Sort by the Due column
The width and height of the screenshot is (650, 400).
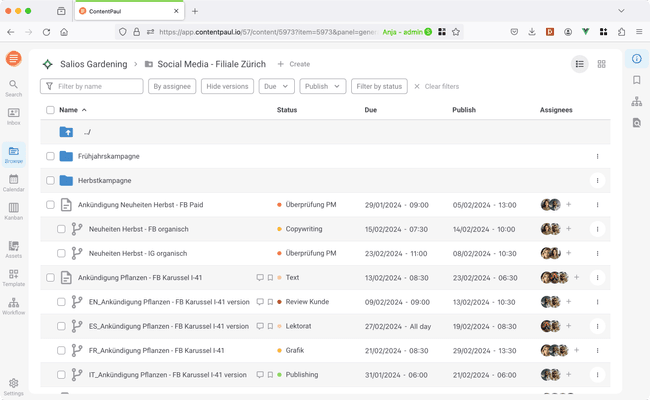pos(371,110)
